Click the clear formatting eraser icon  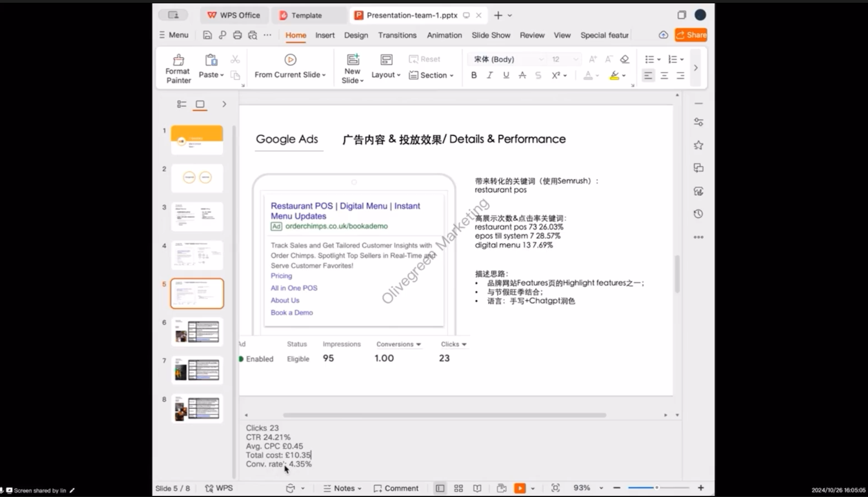click(625, 59)
